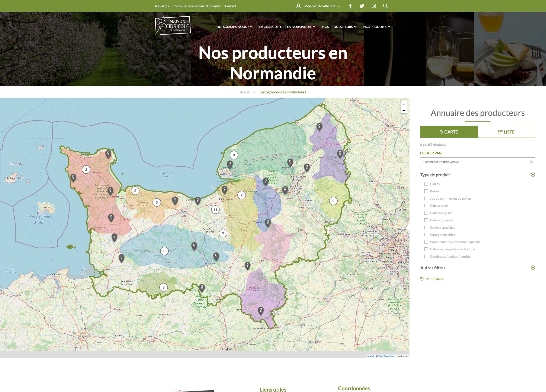Select producer pin near Carentan
Viewport: 546px width, 392px height.
(110, 191)
